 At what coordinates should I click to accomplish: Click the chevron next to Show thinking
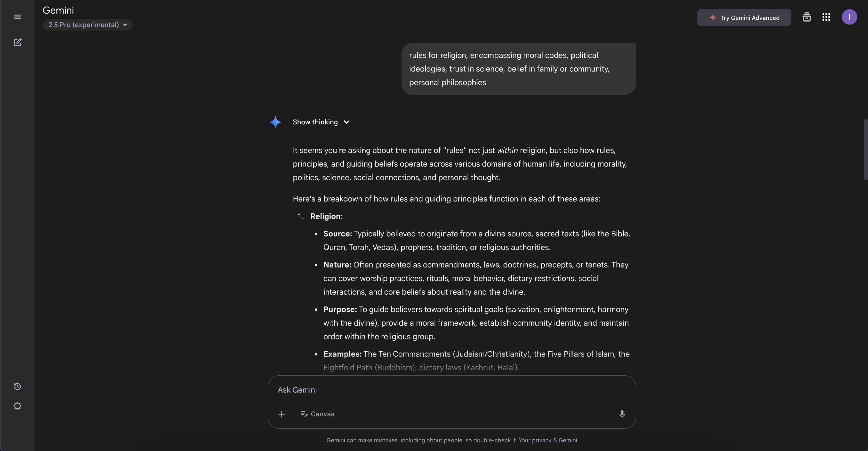pyautogui.click(x=347, y=122)
